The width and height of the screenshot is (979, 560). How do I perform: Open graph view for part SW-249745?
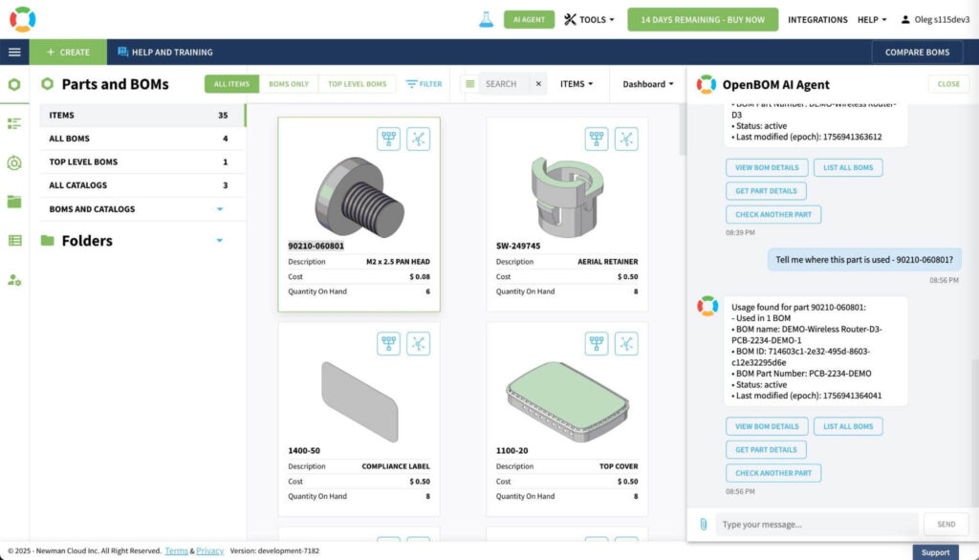pos(626,139)
